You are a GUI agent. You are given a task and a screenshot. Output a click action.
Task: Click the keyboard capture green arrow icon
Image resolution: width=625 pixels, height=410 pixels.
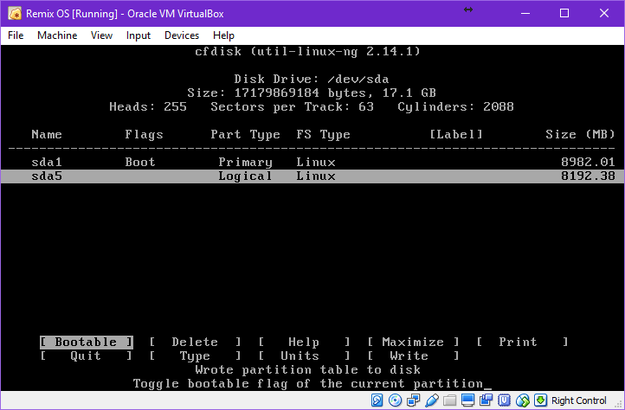[541, 400]
